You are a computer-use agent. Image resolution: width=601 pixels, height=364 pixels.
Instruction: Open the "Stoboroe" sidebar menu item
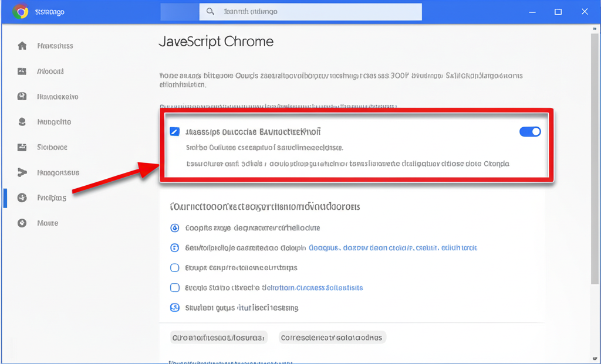coord(52,147)
